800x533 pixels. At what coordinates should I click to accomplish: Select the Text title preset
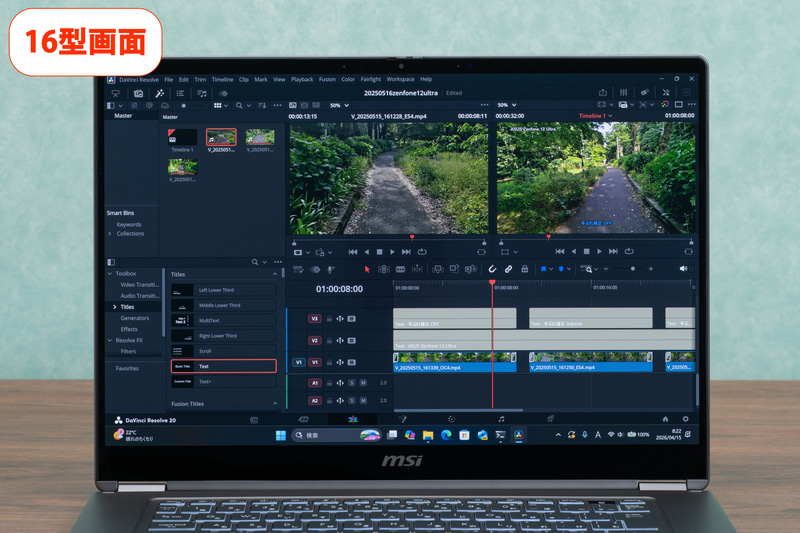tap(224, 366)
